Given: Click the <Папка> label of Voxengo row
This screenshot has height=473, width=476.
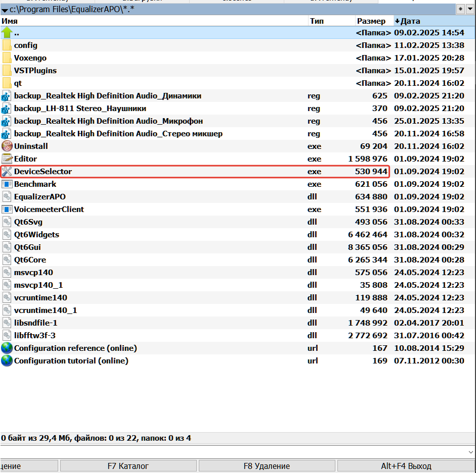Looking at the screenshot, I should 373,58.
